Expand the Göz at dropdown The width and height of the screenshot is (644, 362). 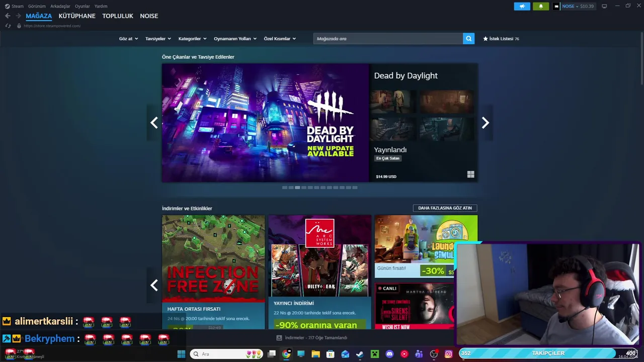(128, 39)
